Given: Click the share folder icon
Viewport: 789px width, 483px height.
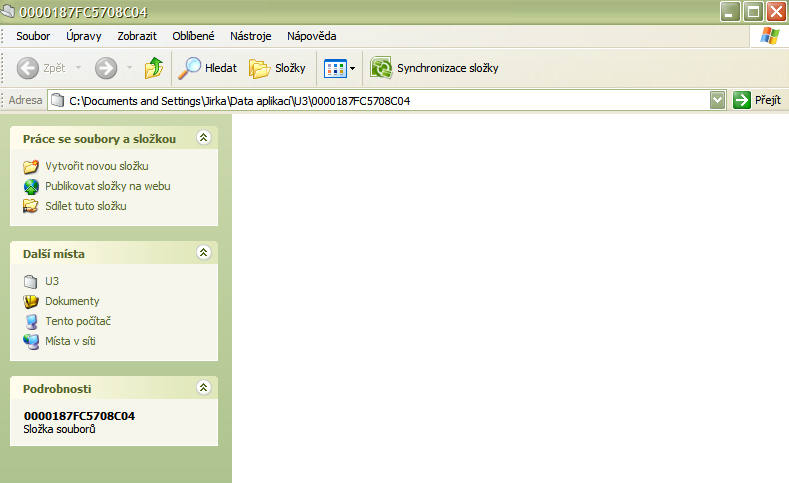Looking at the screenshot, I should coord(31,206).
